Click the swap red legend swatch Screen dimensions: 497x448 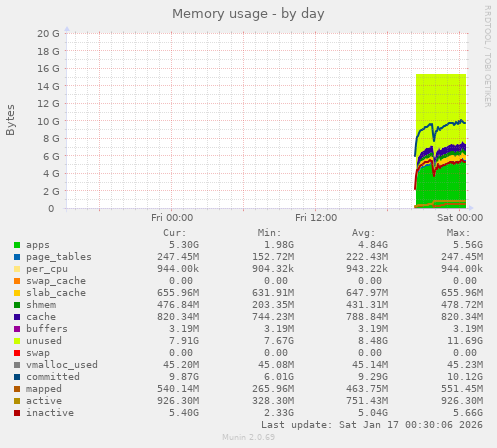point(17,353)
